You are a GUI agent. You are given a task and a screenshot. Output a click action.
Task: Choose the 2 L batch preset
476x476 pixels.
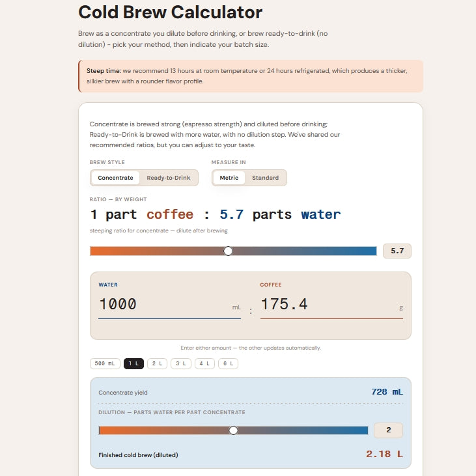pos(157,363)
